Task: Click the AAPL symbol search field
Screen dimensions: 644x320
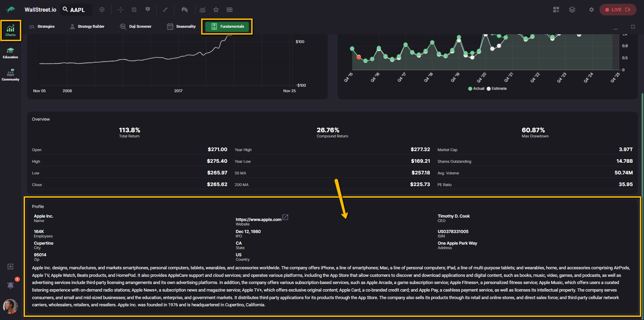Action: [77, 10]
